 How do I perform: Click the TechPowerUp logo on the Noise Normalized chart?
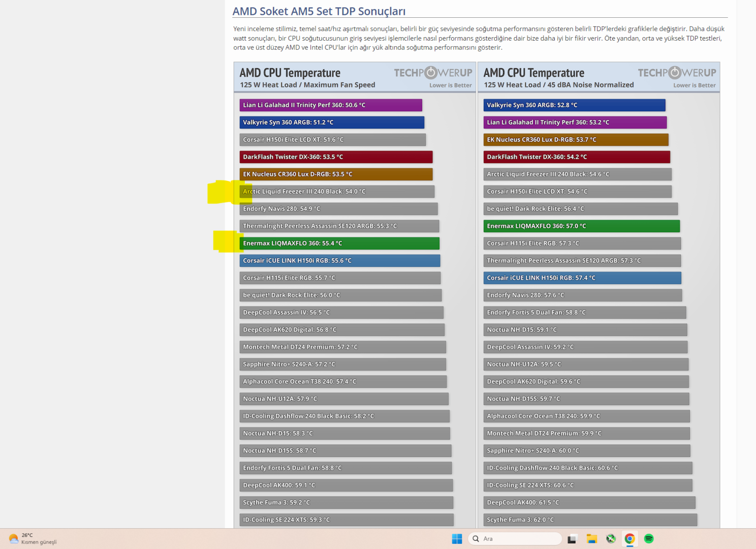click(x=677, y=73)
